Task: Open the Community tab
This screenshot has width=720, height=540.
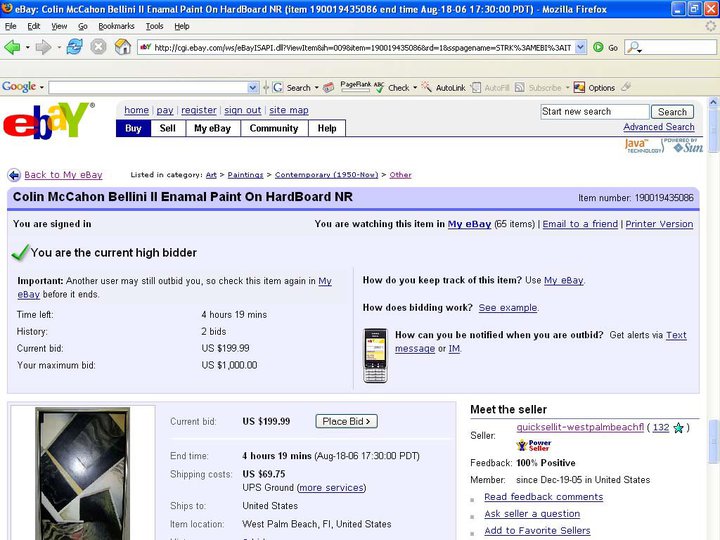Action: [x=274, y=128]
